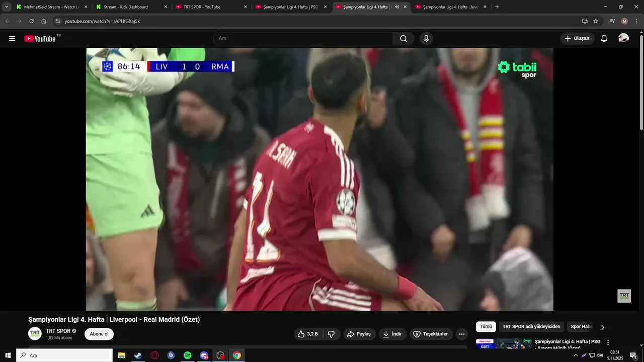Open network status tray icon
Image resolution: width=644 pixels, height=362 pixels.
click(592, 355)
